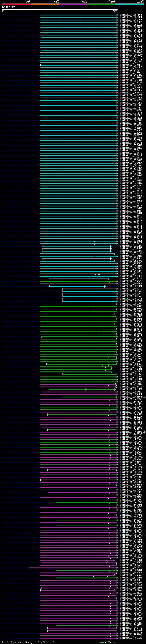The width and height of the screenshot is (146, 644).
Task: Select the UniRef100_P48600 hit label
Action: click(131, 321)
